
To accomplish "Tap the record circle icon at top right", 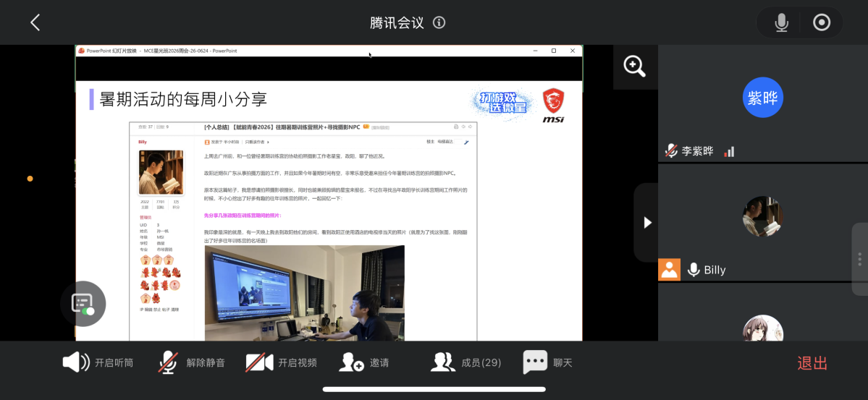I will pyautogui.click(x=822, y=22).
